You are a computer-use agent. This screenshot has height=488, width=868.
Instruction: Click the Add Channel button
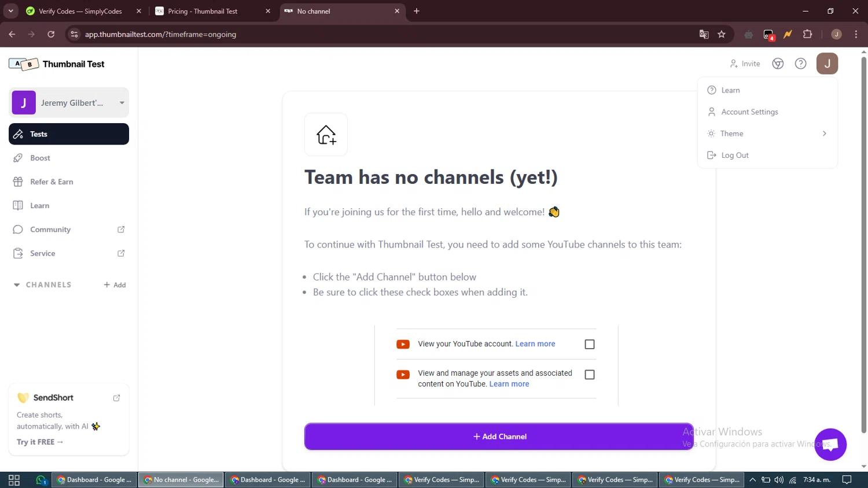(x=499, y=437)
